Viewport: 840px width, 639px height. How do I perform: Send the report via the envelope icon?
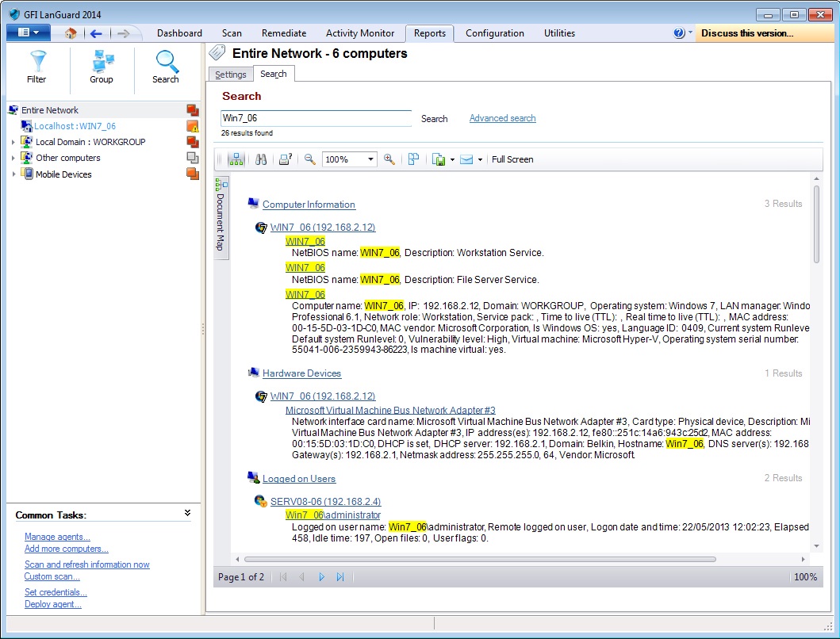point(466,159)
